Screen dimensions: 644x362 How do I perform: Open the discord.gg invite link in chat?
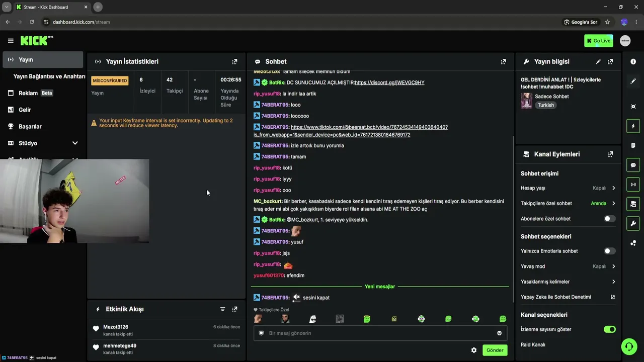[389, 82]
